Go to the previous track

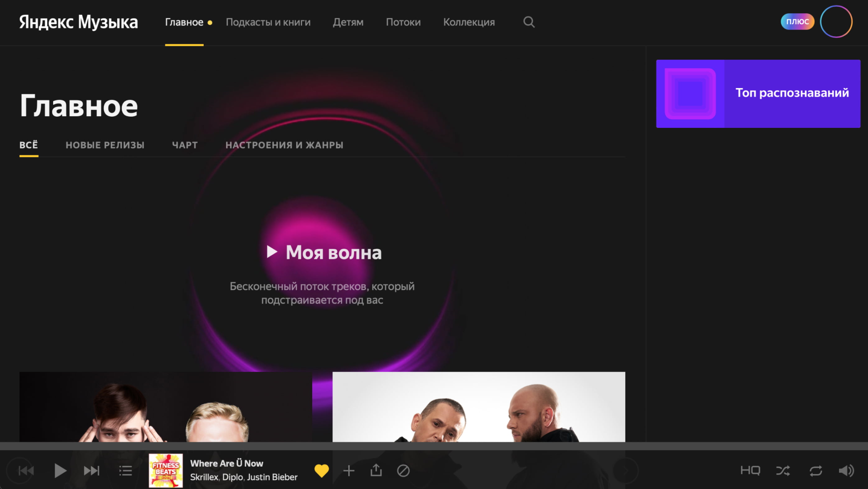26,470
